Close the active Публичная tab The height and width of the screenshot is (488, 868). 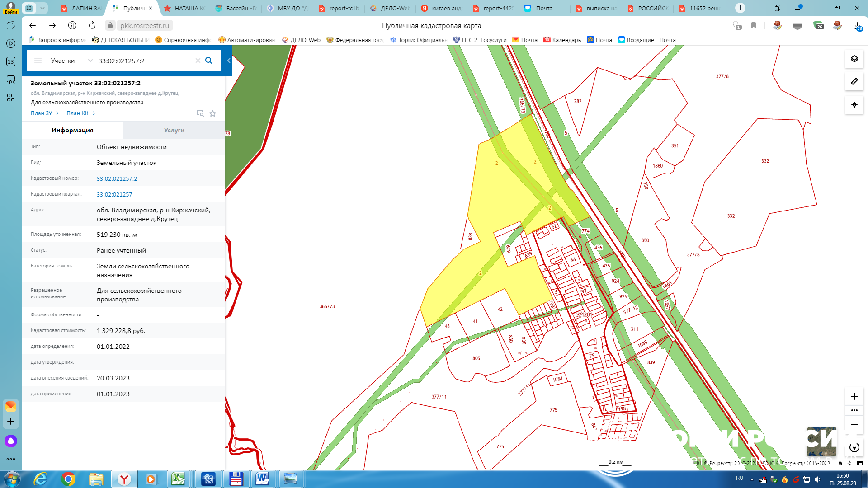coord(151,8)
